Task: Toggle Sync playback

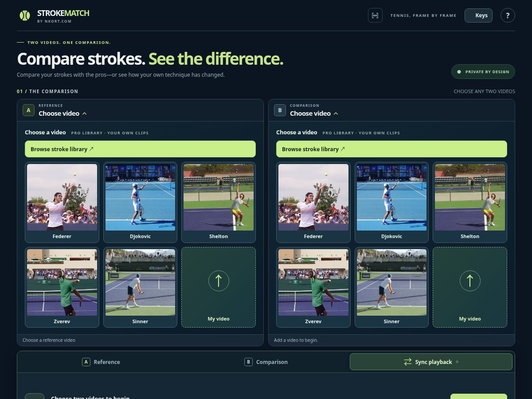Action: point(431,362)
